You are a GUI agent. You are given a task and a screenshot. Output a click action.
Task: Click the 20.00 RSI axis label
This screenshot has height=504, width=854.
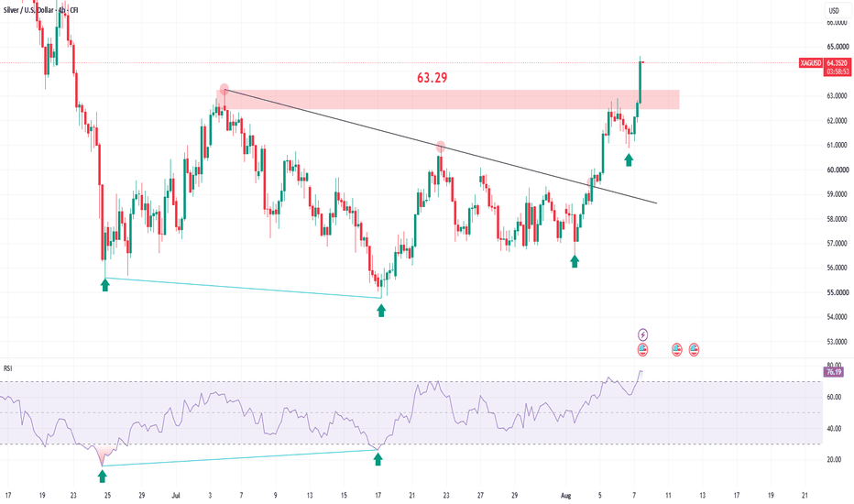coord(835,460)
